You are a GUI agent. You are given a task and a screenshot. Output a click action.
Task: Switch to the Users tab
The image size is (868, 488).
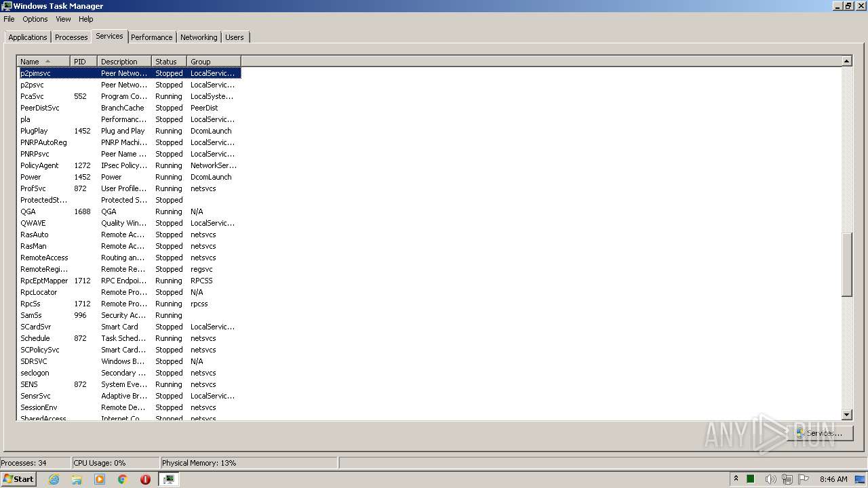[x=235, y=37]
